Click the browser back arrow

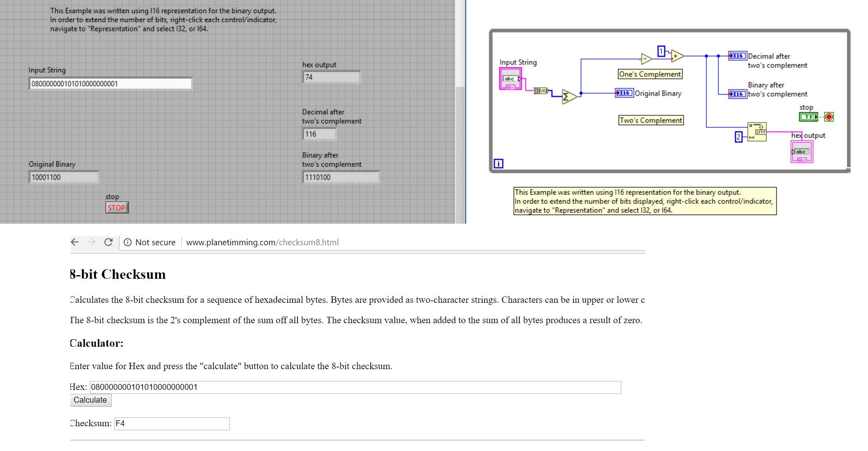(x=75, y=242)
